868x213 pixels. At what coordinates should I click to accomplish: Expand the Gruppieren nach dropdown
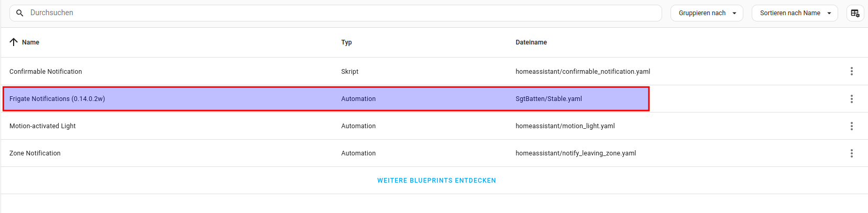pos(707,13)
